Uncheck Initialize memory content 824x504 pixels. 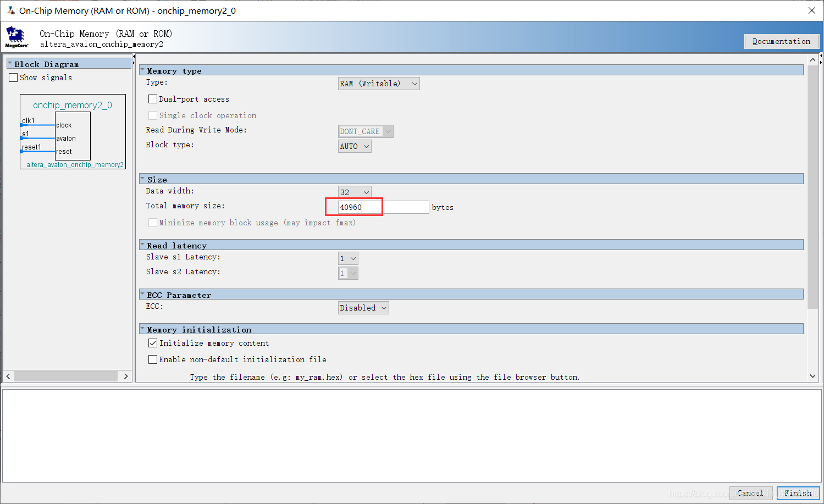153,343
